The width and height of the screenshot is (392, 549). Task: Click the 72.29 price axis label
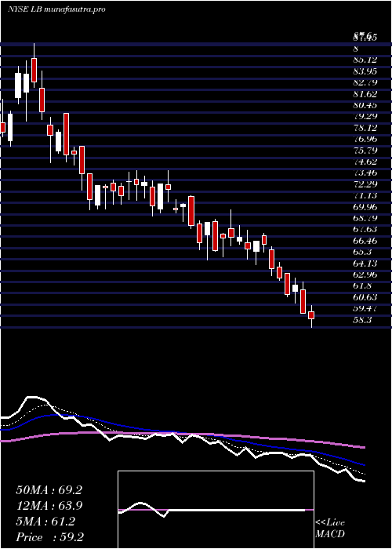(365, 184)
